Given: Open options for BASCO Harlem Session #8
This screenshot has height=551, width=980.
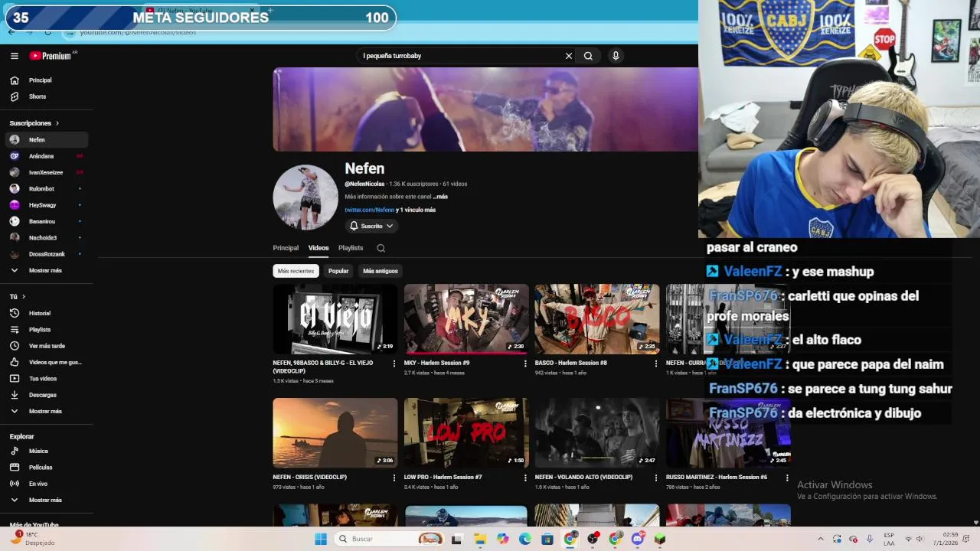Looking at the screenshot, I should (656, 364).
